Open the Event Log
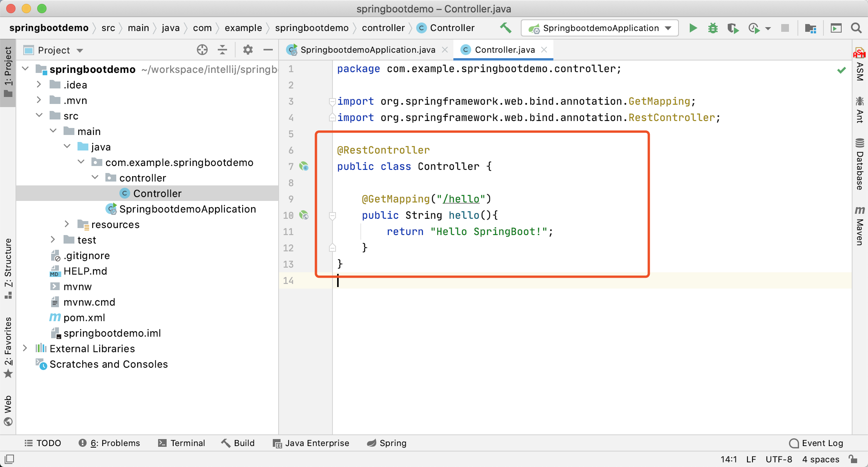 (x=816, y=443)
